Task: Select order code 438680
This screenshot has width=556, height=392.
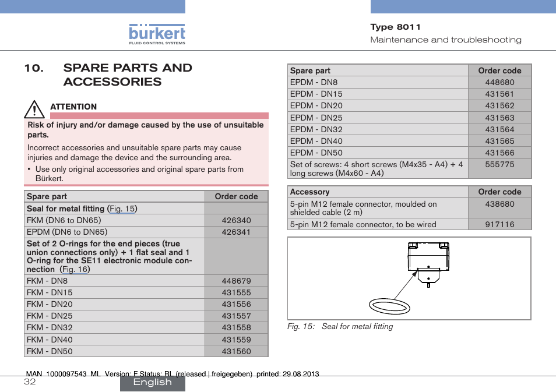Action: coord(499,204)
